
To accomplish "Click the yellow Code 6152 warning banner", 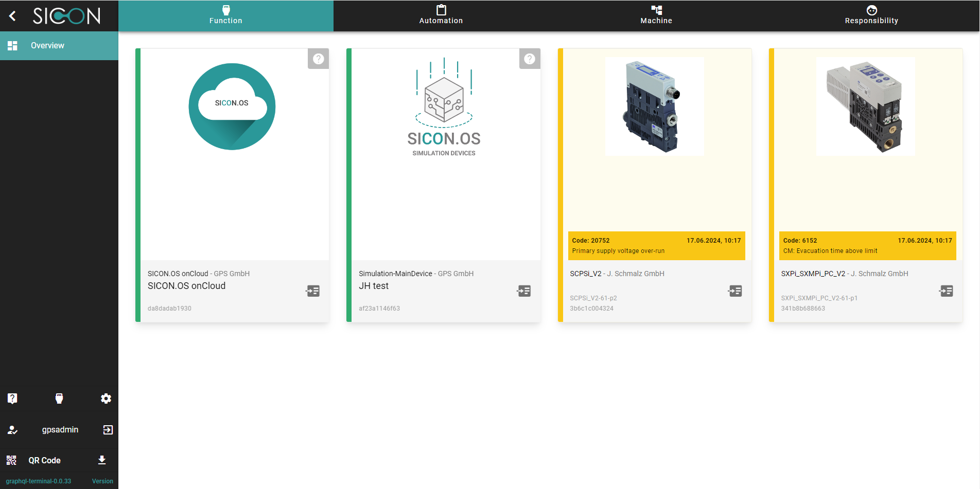I will pyautogui.click(x=867, y=246).
